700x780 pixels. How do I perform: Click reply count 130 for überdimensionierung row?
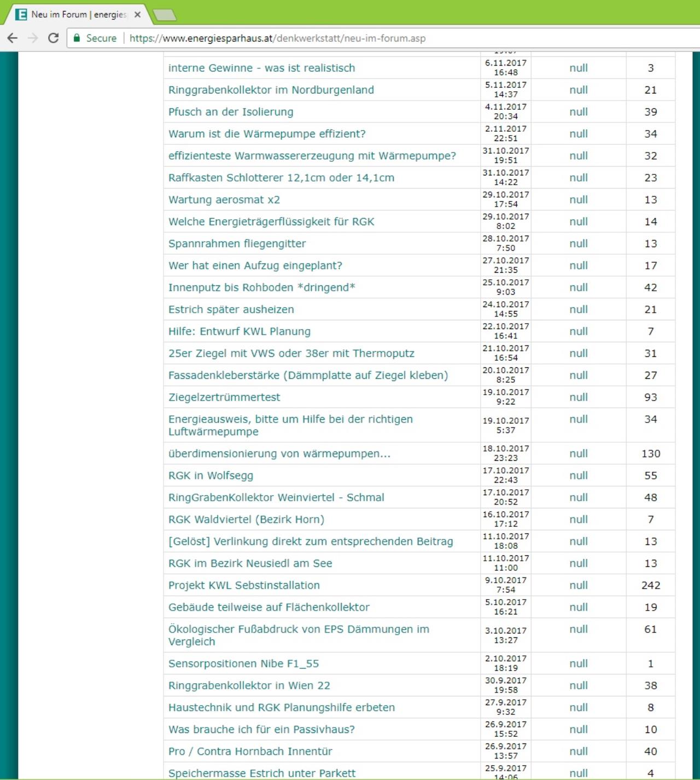coord(651,454)
